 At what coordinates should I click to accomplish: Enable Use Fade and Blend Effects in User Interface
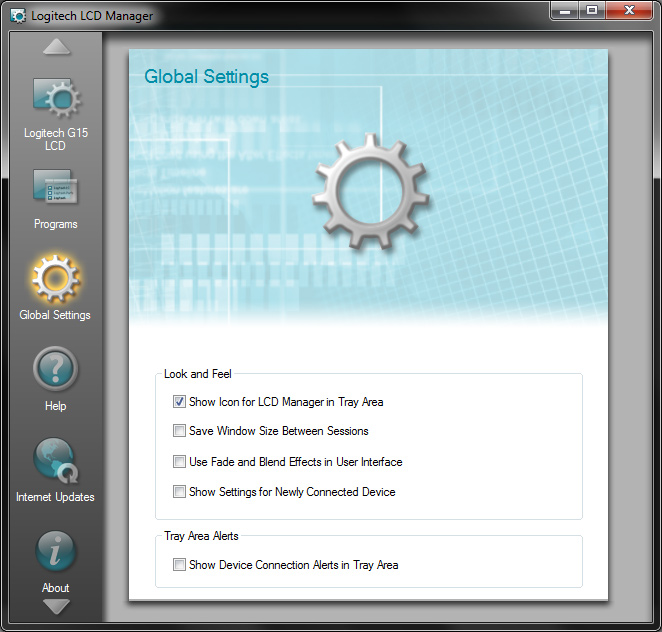pyautogui.click(x=179, y=461)
